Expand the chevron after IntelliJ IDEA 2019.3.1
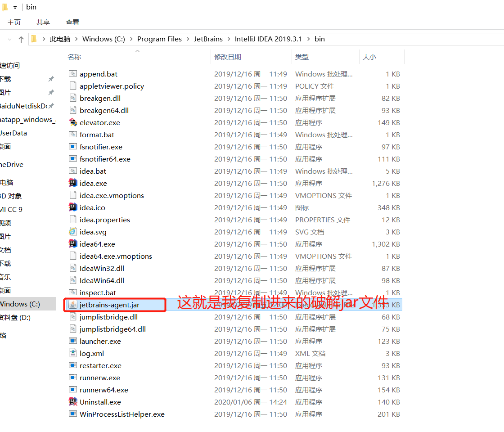 pos(309,39)
